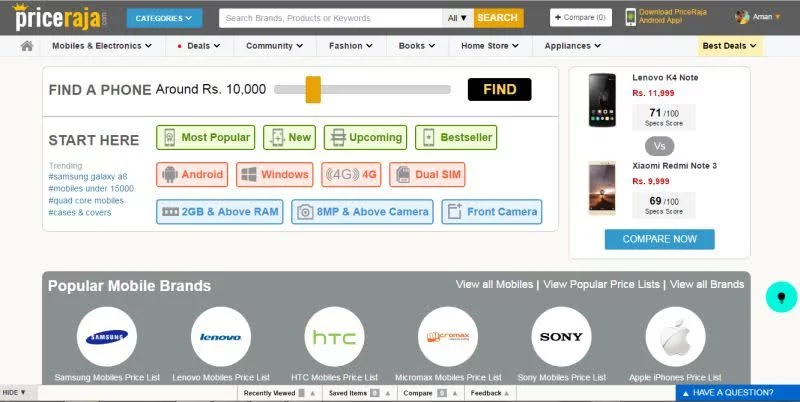Select the Samsung brand logo
Viewport: 800px width, 402px height.
coord(107,337)
